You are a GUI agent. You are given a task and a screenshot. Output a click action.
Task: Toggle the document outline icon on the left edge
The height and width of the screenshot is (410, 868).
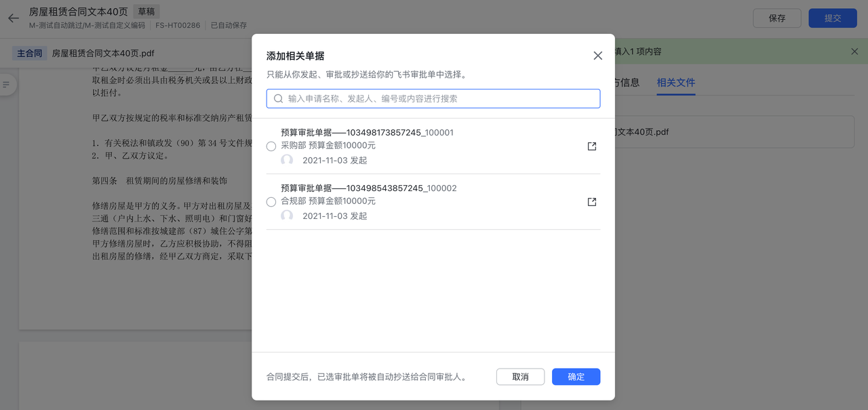pyautogui.click(x=7, y=84)
